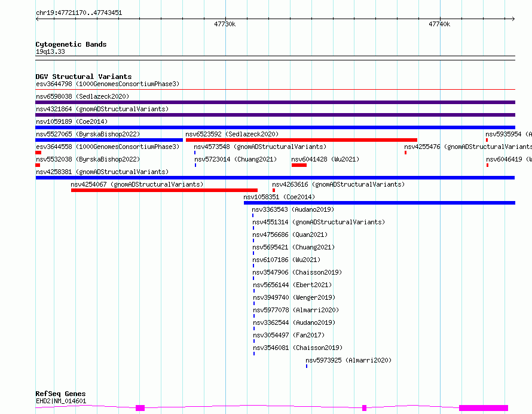Click esv3644558 (1000GenomesConsortiumPhase3) label
Image resolution: width=532 pixels, height=414 pixels.
click(108, 147)
